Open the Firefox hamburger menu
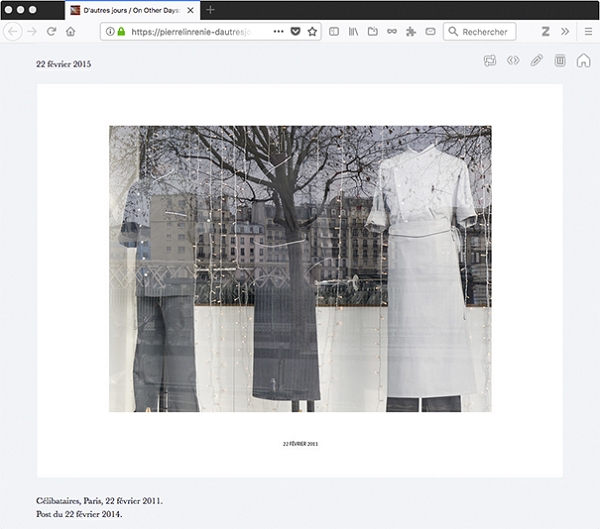Viewport: 600px width, 529px height. (x=588, y=32)
